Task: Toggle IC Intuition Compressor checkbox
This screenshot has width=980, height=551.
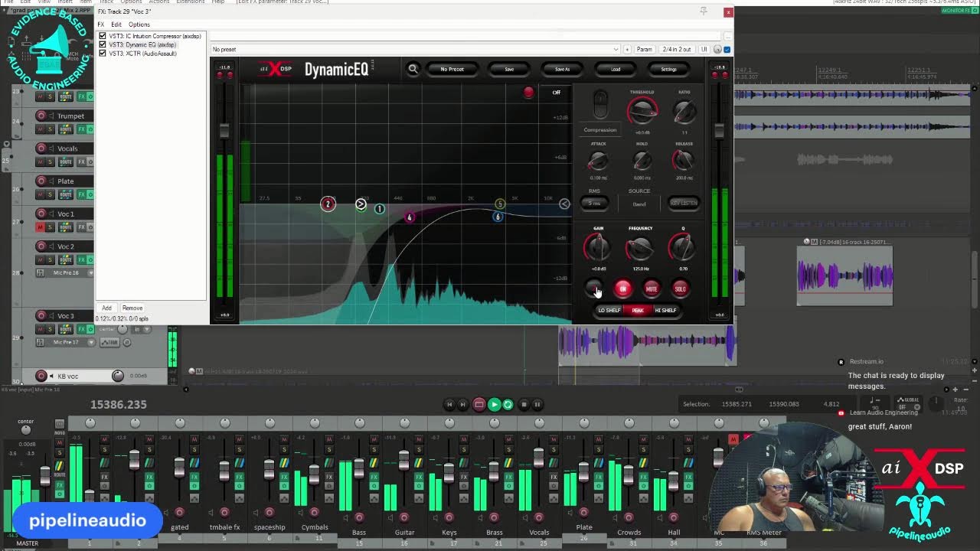Action: tap(103, 36)
